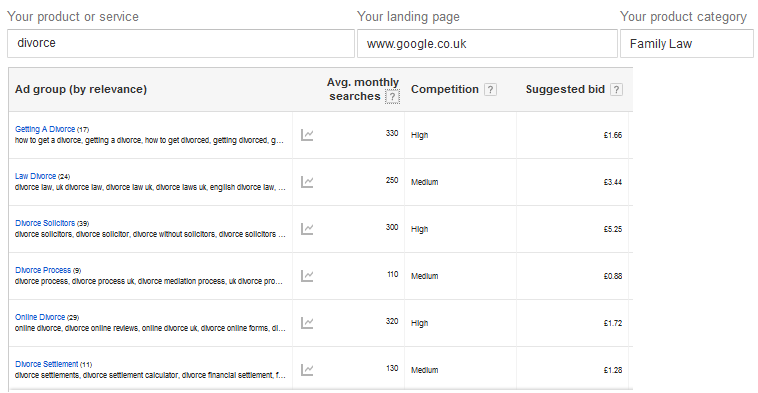Screen dimensions: 758x393
Task: Open the product category box showing Family Law
Action: pos(686,44)
